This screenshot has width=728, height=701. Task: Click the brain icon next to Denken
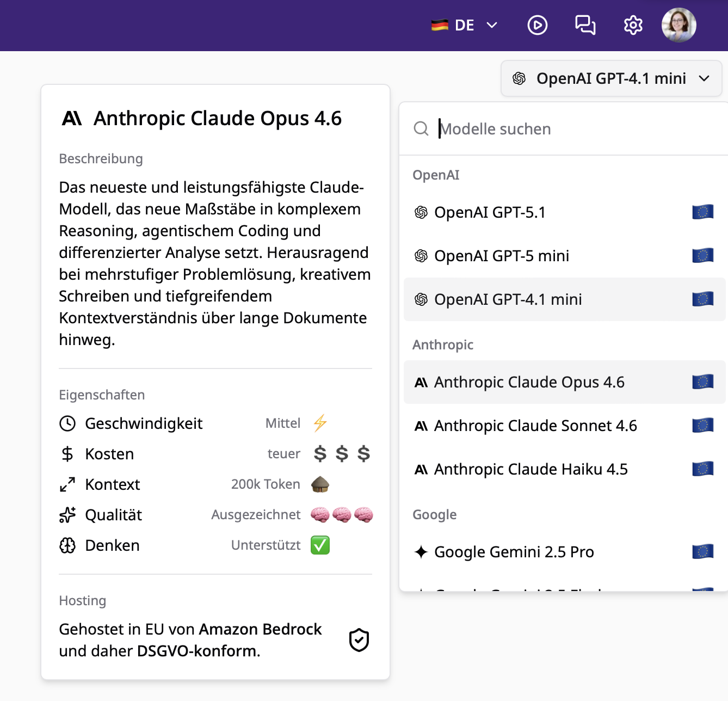point(67,545)
